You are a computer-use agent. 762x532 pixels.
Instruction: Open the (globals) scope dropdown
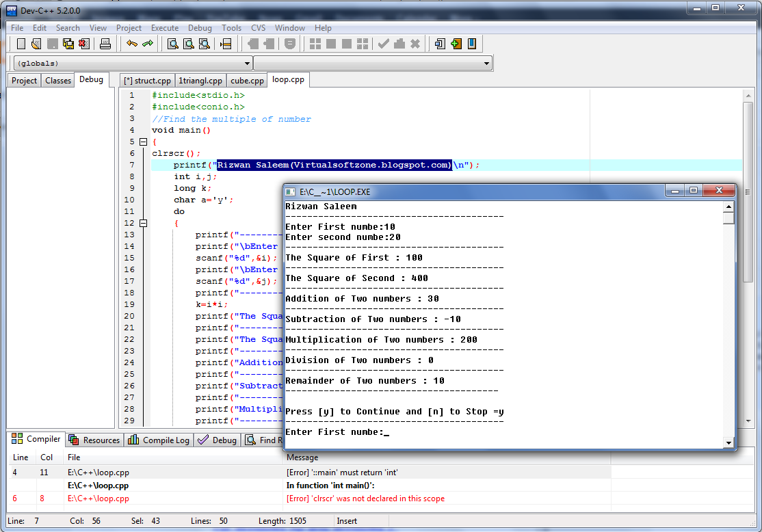(x=247, y=63)
